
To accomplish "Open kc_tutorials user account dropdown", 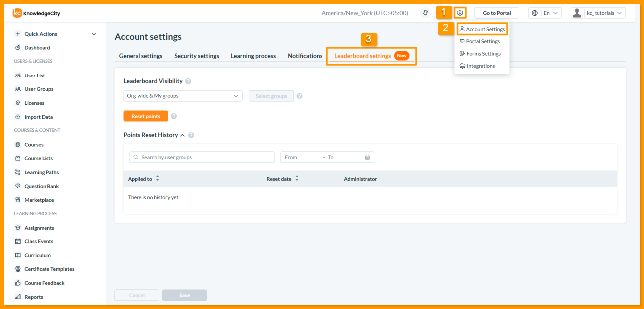I will click(x=598, y=13).
